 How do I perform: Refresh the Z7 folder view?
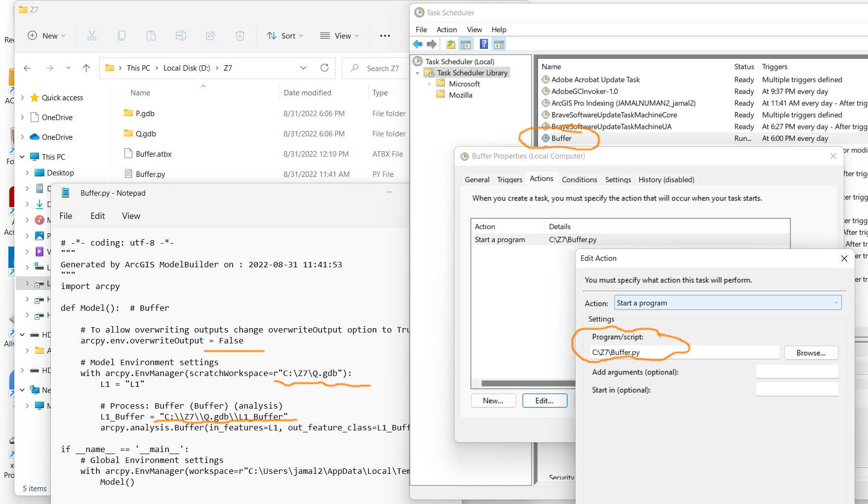(325, 68)
